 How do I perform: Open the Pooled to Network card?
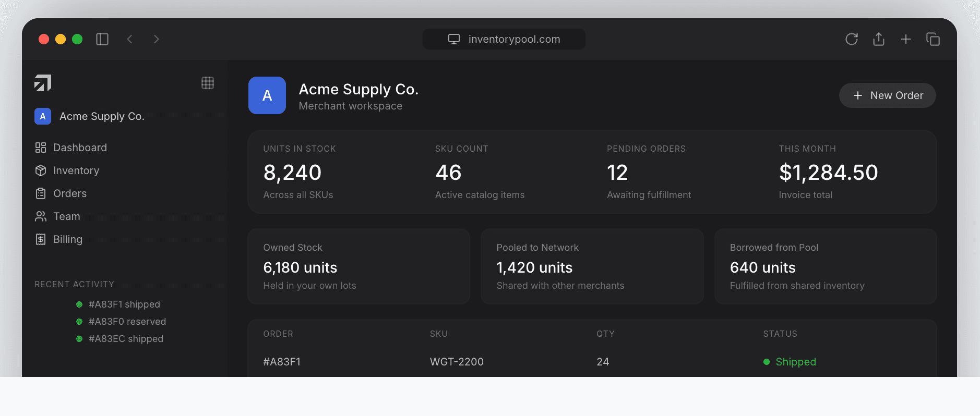(x=592, y=266)
